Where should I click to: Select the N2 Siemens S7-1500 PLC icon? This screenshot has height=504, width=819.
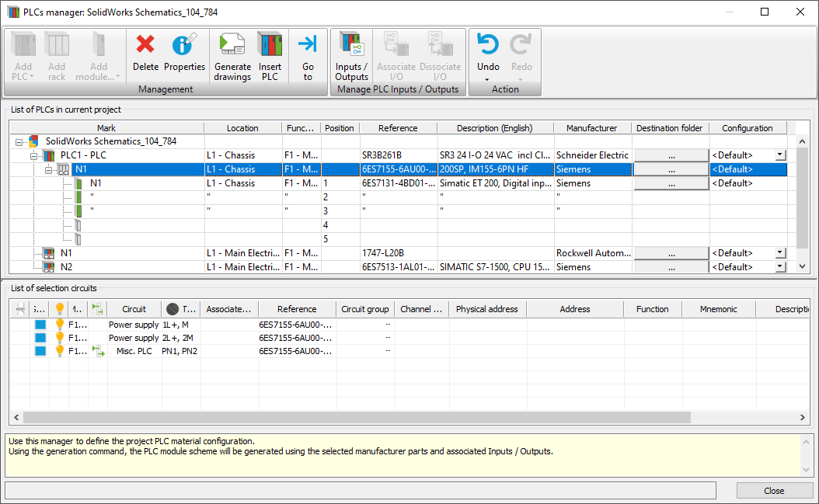[x=49, y=267]
